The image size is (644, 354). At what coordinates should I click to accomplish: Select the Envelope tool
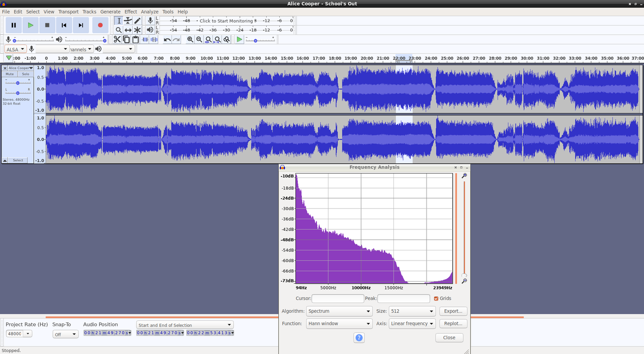(x=128, y=21)
